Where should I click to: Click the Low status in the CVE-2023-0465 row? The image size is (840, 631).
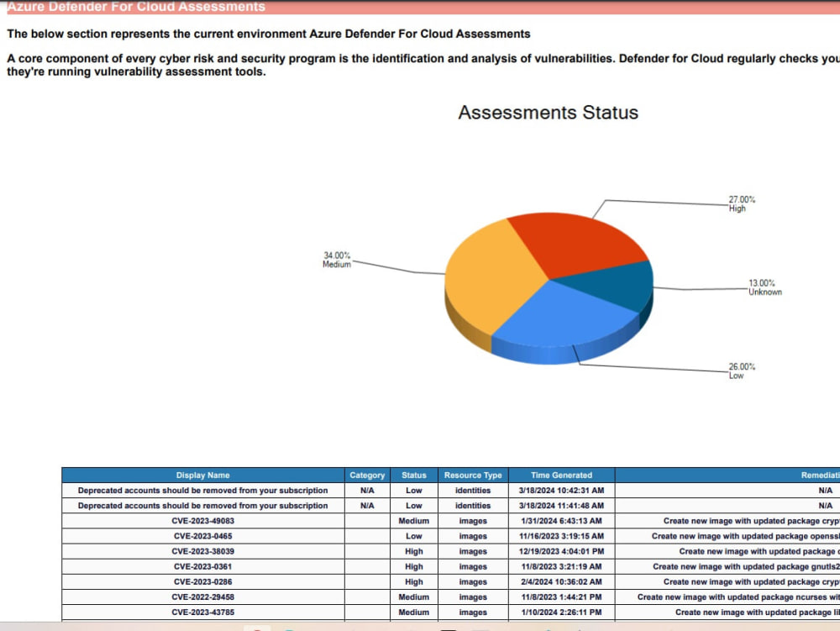point(413,536)
